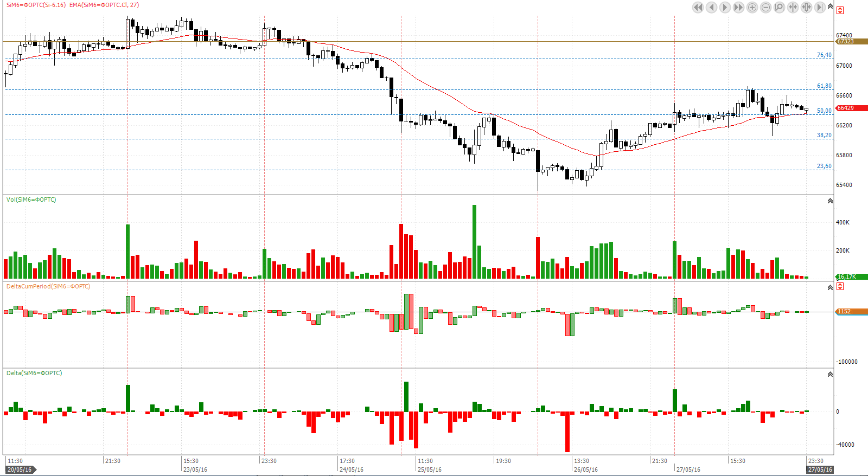Toggle candle width compress icon

point(806,7)
